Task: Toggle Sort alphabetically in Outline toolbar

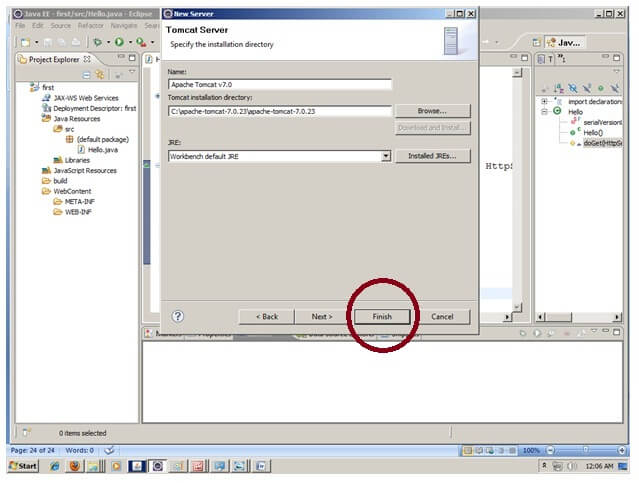Action: point(559,88)
